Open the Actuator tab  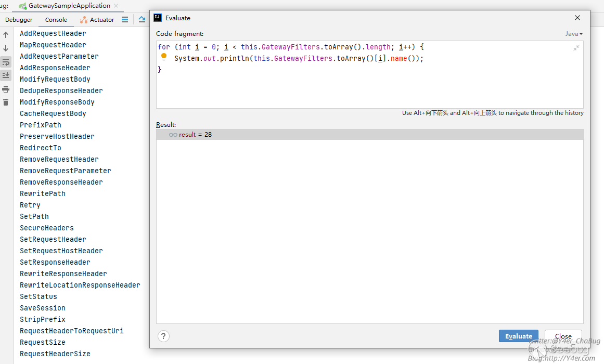click(97, 20)
